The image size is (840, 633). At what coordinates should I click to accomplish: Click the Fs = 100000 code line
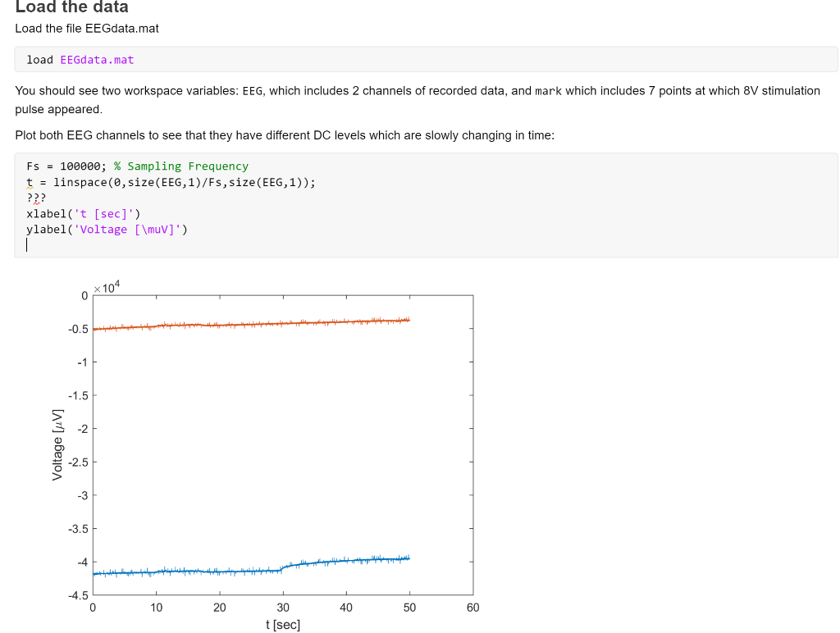click(66, 166)
